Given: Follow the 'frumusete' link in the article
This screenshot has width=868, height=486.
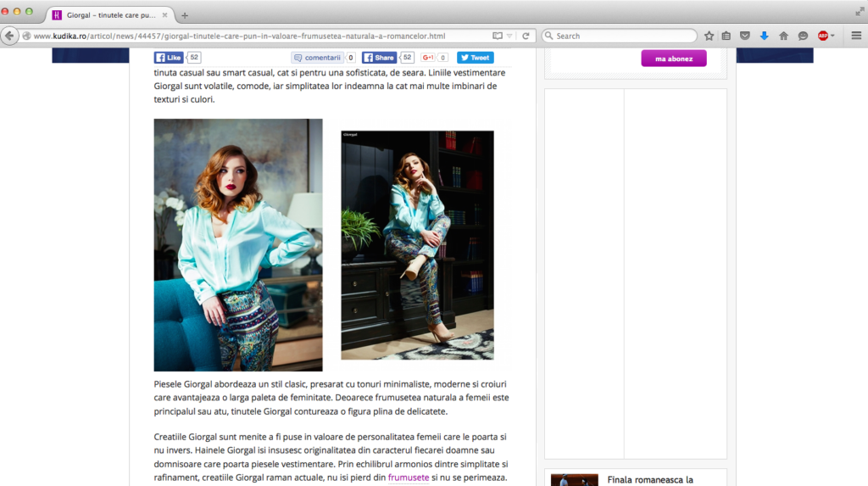Looking at the screenshot, I should (408, 478).
